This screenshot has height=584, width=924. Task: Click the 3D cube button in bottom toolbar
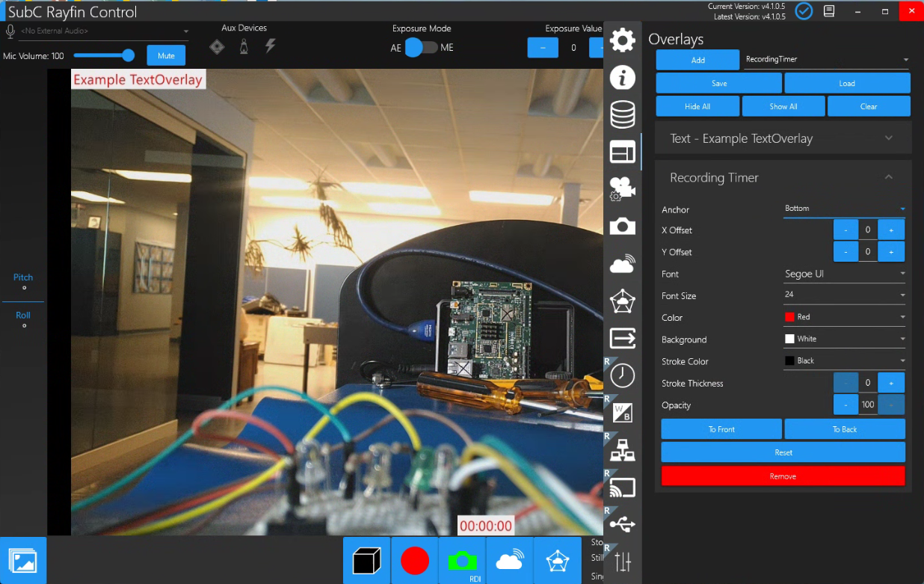367,560
